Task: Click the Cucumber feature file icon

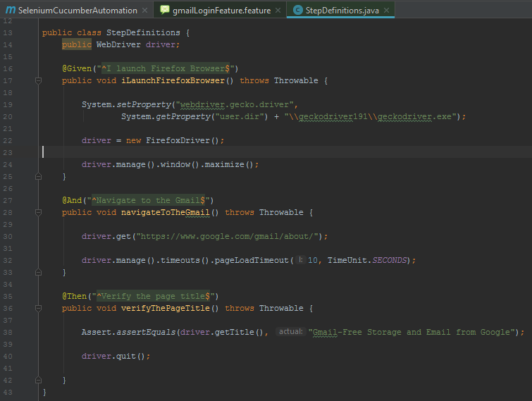Action: pos(165,10)
